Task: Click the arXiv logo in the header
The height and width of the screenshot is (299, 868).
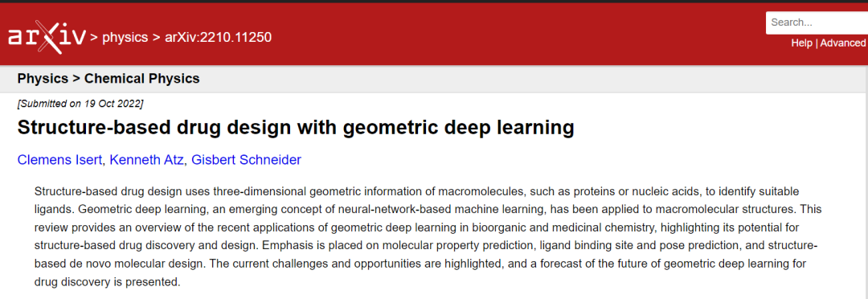Action: (x=47, y=38)
